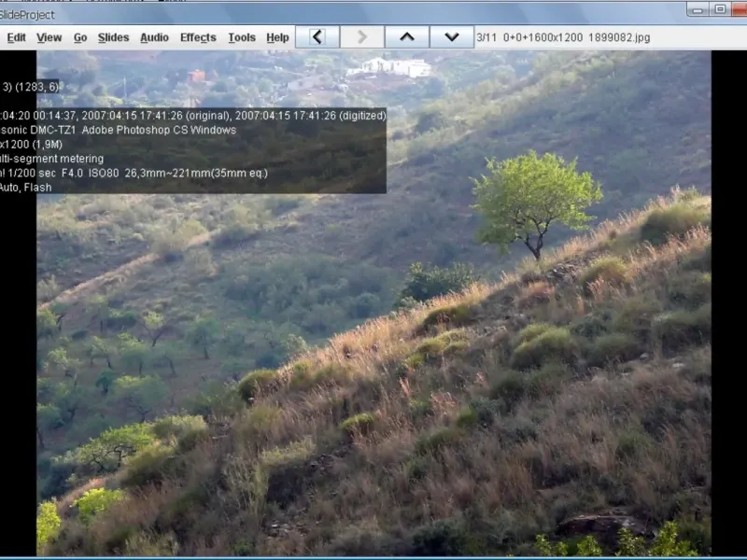Click the slide counter 3/11
Image resolution: width=747 pixels, height=560 pixels.
(x=486, y=37)
